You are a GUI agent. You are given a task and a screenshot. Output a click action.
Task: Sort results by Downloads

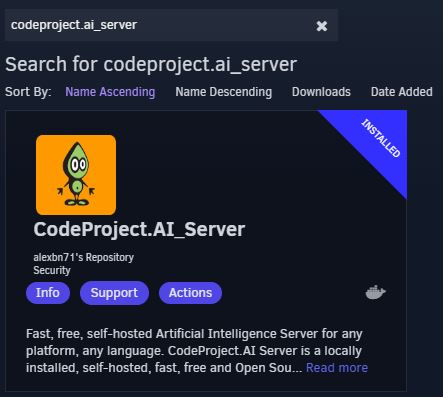(321, 92)
